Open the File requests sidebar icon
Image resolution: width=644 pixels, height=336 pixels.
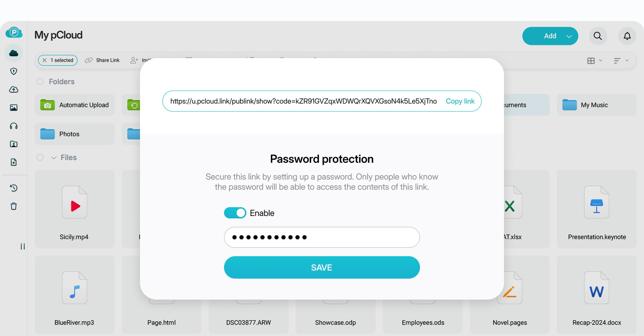14,162
